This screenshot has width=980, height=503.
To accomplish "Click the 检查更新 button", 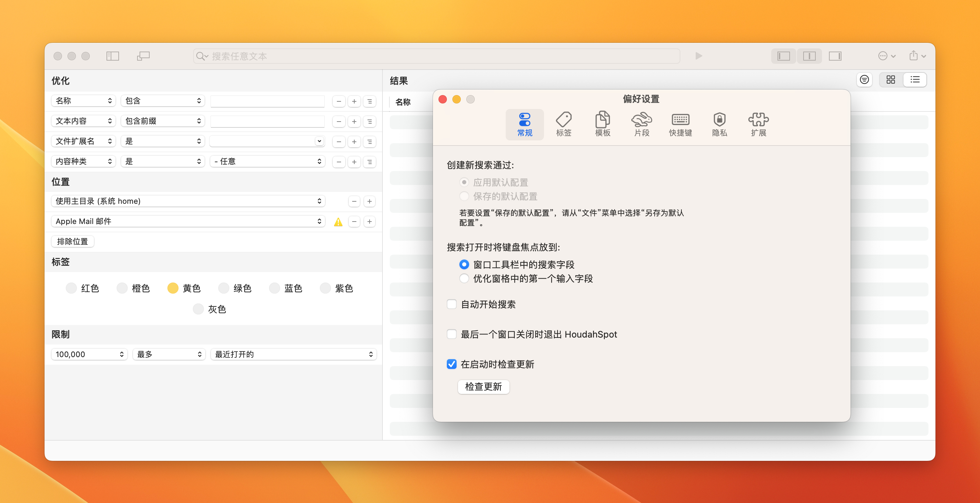I will (483, 387).
